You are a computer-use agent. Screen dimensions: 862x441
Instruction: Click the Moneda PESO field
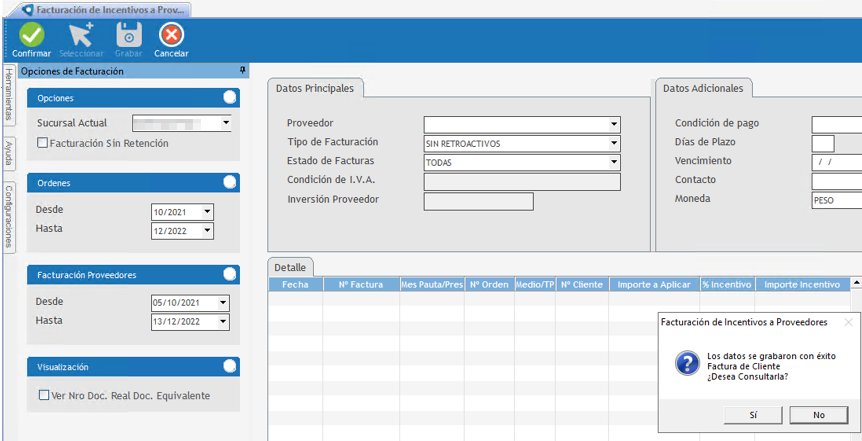(x=837, y=201)
